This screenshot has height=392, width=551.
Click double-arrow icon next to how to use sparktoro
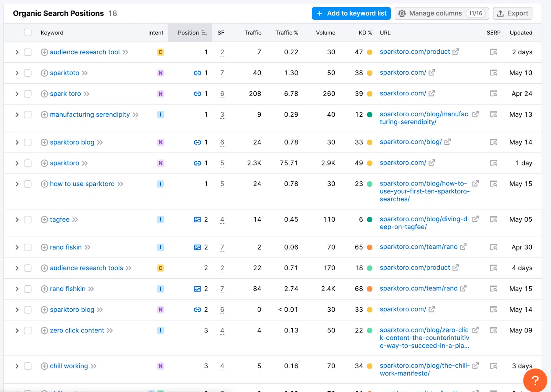coord(120,184)
